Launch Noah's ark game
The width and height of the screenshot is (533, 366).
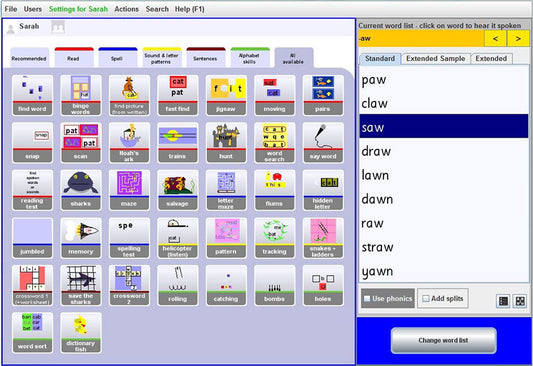[x=129, y=143]
